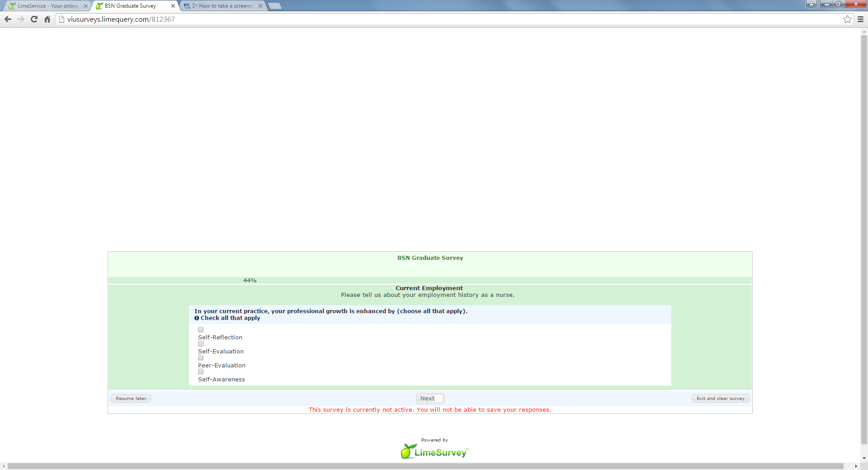Screen dimensions: 868x470
Task: Open the browser home page
Action: coord(47,19)
